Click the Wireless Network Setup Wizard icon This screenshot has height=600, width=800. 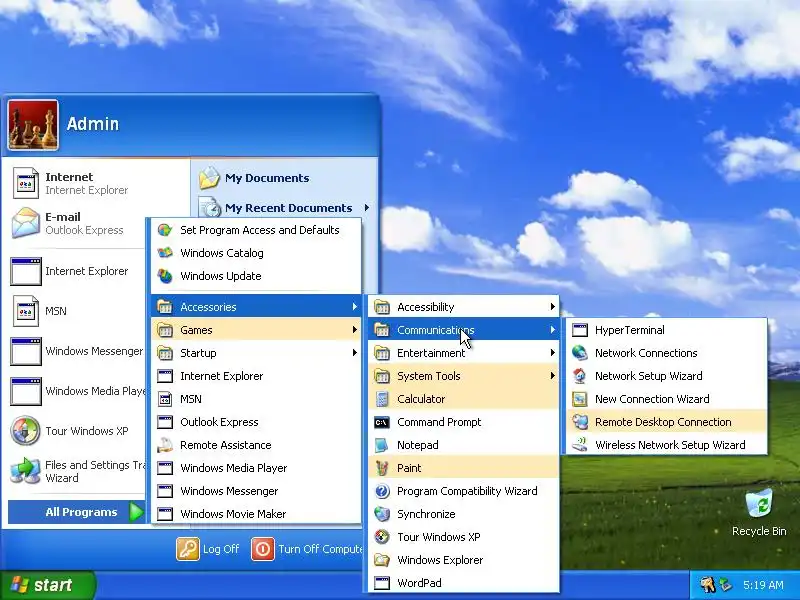coord(580,445)
